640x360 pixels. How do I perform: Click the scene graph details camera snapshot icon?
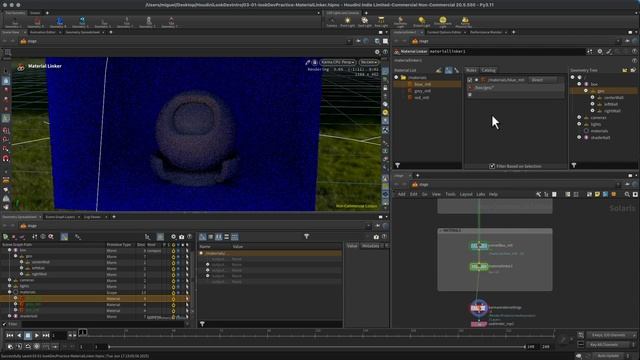[x=376, y=236]
